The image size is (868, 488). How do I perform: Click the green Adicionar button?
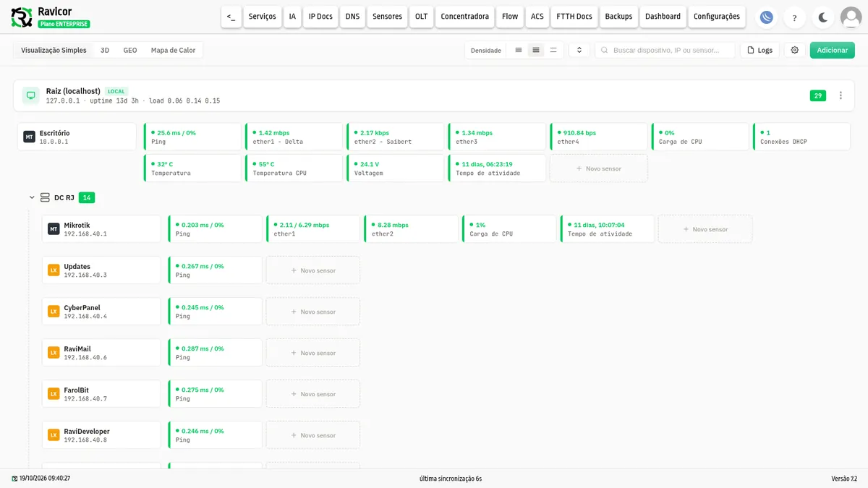(833, 50)
